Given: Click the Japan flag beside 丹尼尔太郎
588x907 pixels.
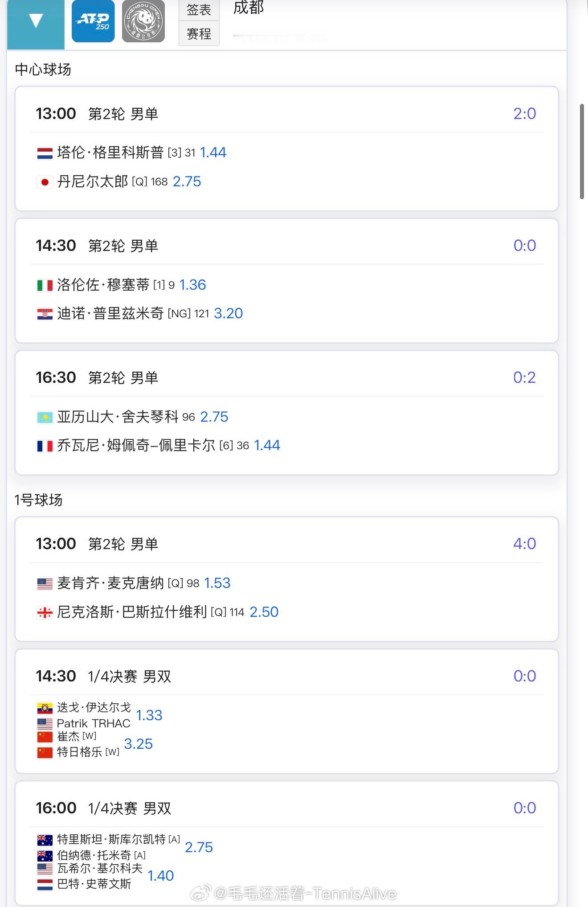Looking at the screenshot, I should tap(45, 182).
